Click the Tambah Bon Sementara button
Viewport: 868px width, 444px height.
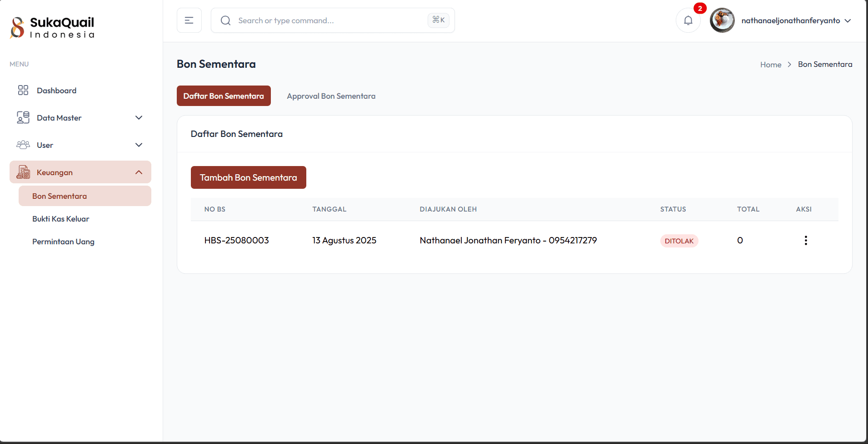point(249,177)
